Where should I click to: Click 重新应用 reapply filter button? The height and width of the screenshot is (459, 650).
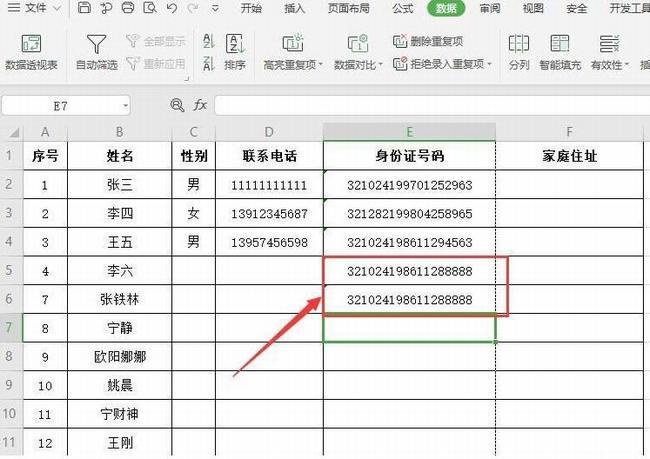tap(156, 63)
